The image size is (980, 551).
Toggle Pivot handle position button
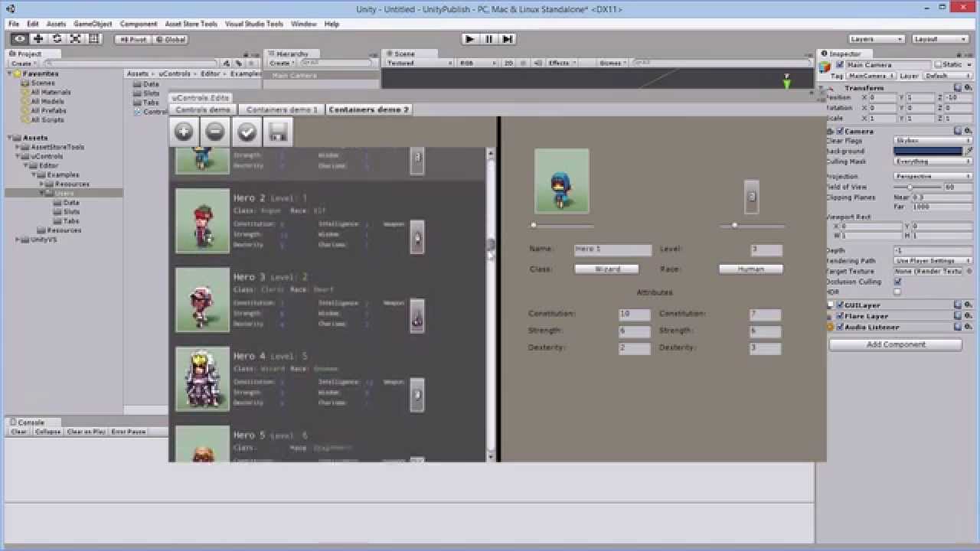(132, 39)
